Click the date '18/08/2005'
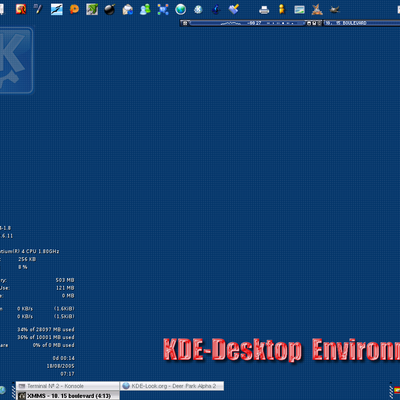 60,366
